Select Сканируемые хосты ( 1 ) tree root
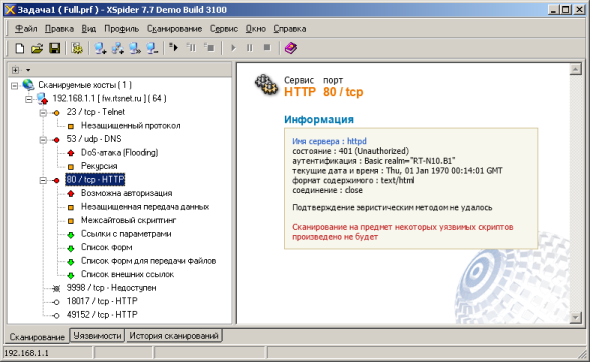The height and width of the screenshot is (362, 590). (85, 85)
